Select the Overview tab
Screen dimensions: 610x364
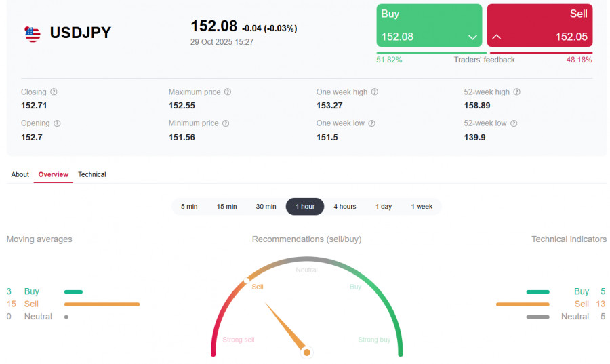[54, 174]
